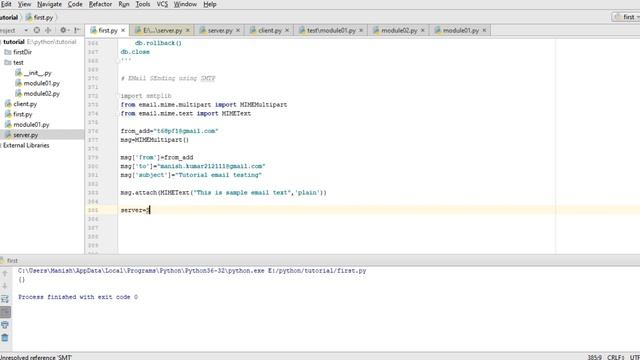Viewport: 640px width, 360px height.
Task: Click the 'import smtplib' line
Action: [146, 96]
